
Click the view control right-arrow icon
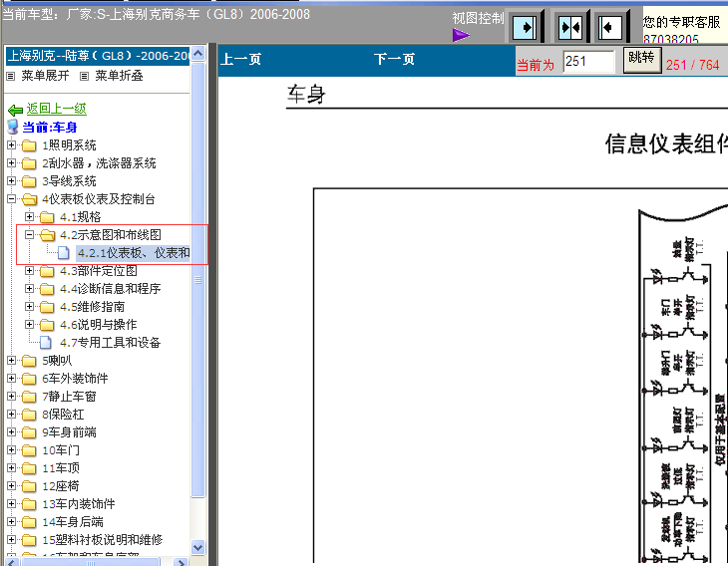[525, 28]
